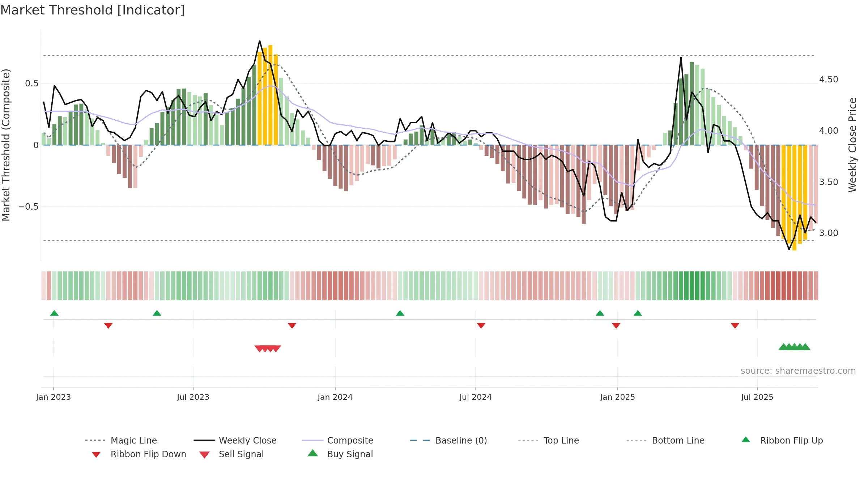
Task: Click the Weekly Close Price axis title
Action: [853, 145]
